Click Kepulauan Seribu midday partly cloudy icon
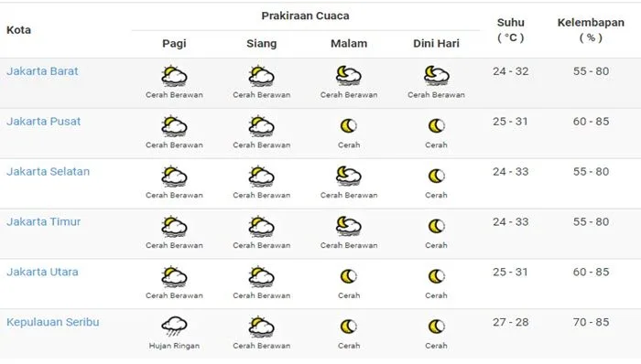Image resolution: width=641 pixels, height=364 pixels. 262,327
